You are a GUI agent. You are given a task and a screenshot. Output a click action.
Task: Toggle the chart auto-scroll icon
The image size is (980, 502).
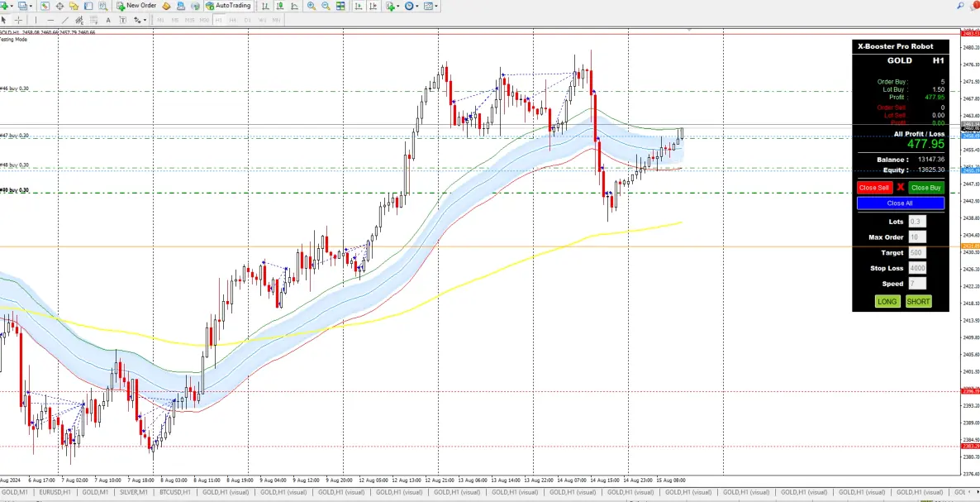pyautogui.click(x=358, y=6)
